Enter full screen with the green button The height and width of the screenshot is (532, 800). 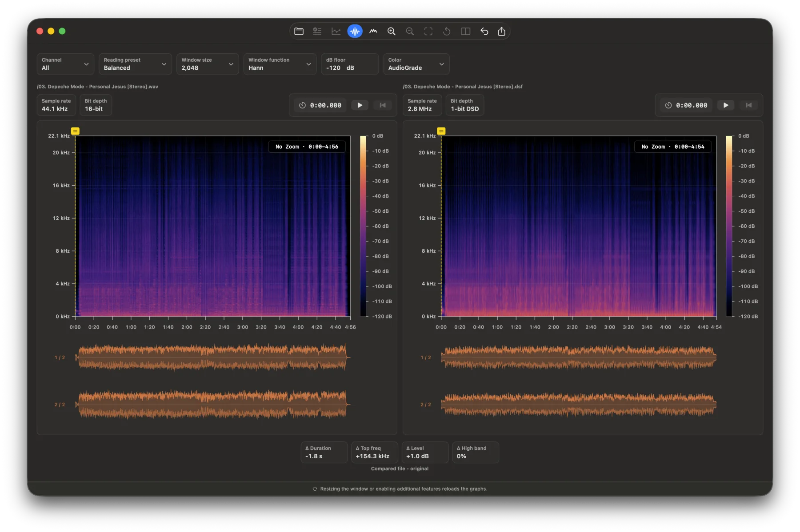click(x=62, y=31)
